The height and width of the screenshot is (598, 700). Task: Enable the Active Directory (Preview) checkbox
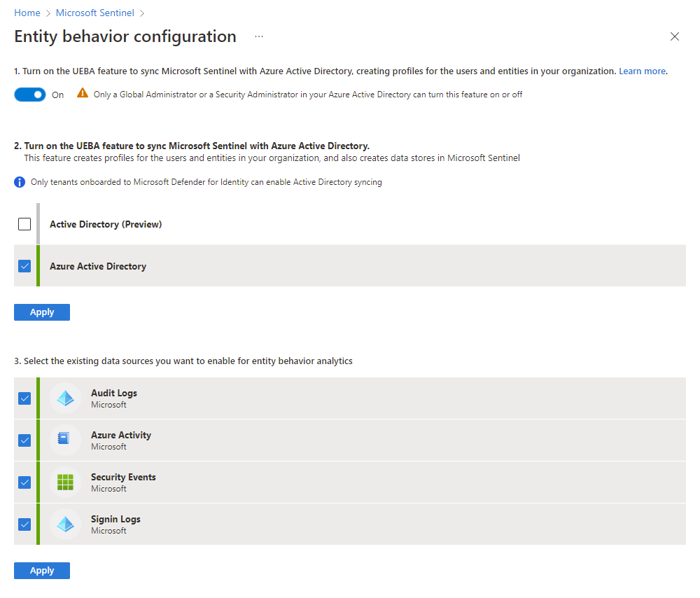pyautogui.click(x=24, y=224)
